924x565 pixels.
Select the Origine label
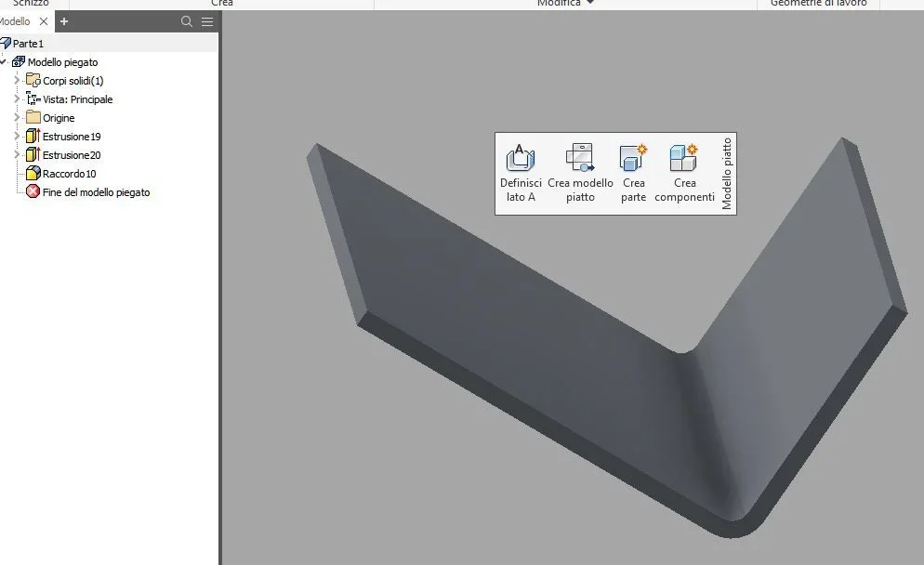click(x=59, y=118)
